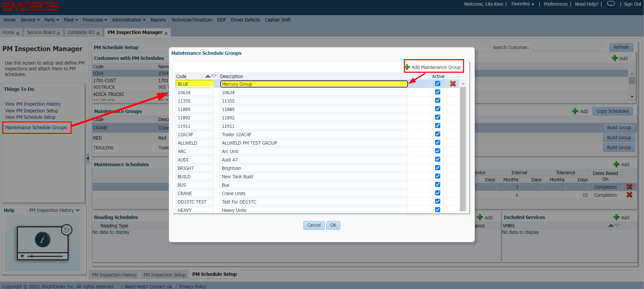This screenshot has height=289, width=644.
Task: Edit the Mercury Group description field
Action: pyautogui.click(x=314, y=84)
